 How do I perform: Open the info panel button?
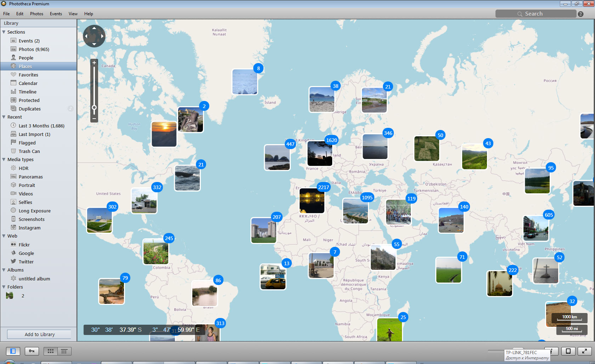554,351
